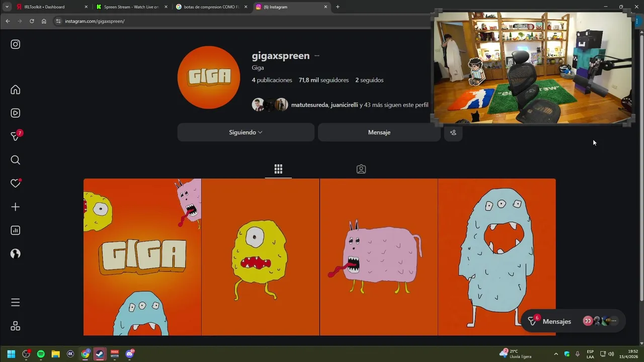This screenshot has width=644, height=362.
Task: Expand the Siguiendo dropdown button
Action: pyautogui.click(x=246, y=132)
